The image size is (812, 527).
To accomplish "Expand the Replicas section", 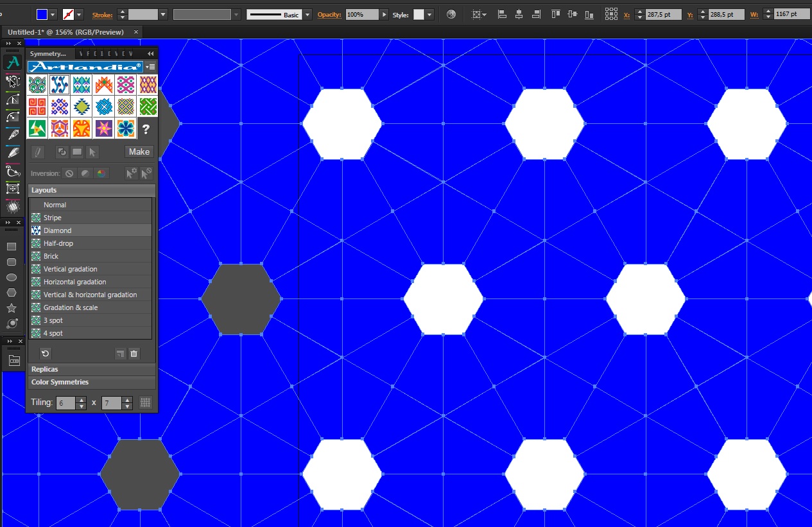I will pyautogui.click(x=92, y=369).
